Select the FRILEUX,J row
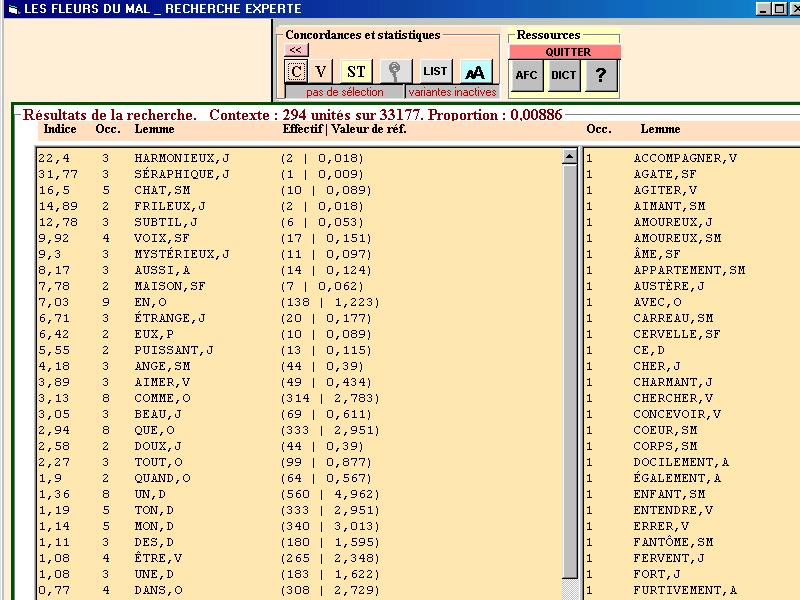 tap(298, 206)
